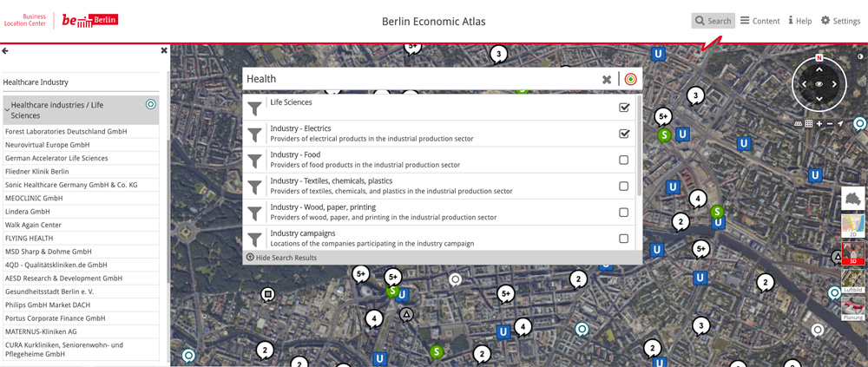Open Neurovirtual Europe GmbH entry
Screen dimensions: 868x367
click(81, 145)
